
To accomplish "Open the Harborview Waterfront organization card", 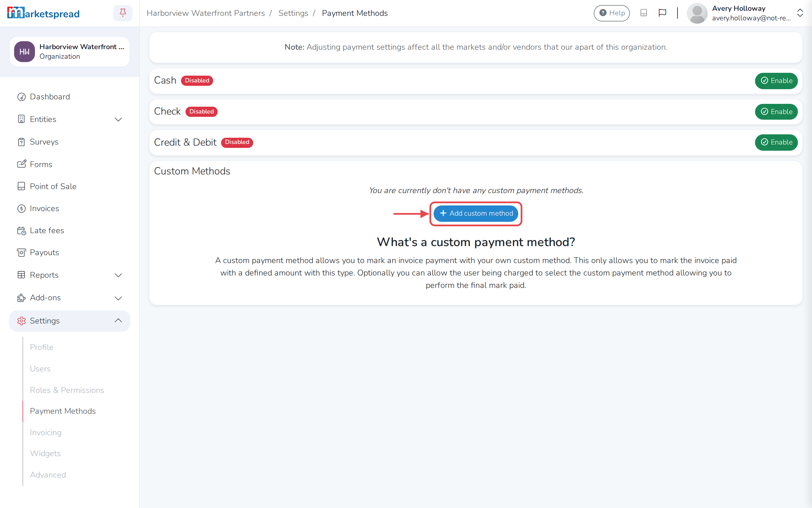I will pyautogui.click(x=69, y=52).
